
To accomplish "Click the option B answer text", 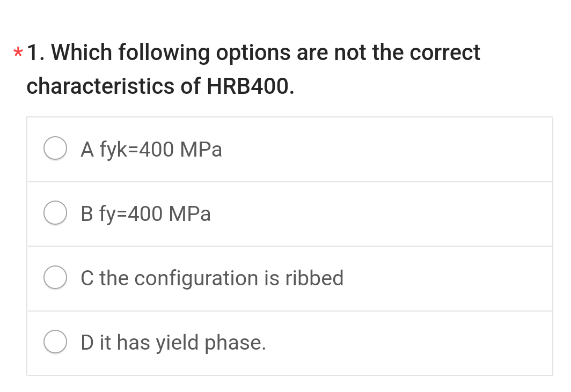I will 145,214.
